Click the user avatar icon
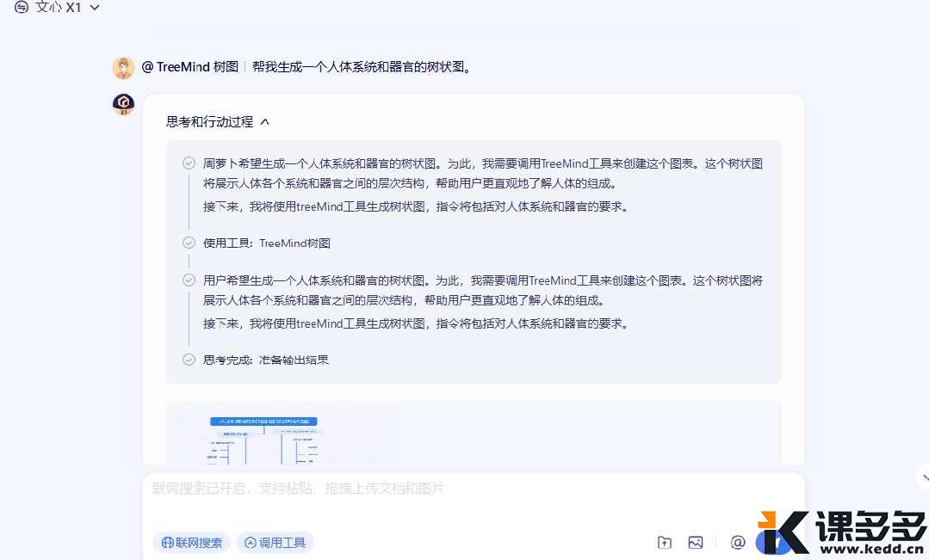 (123, 68)
